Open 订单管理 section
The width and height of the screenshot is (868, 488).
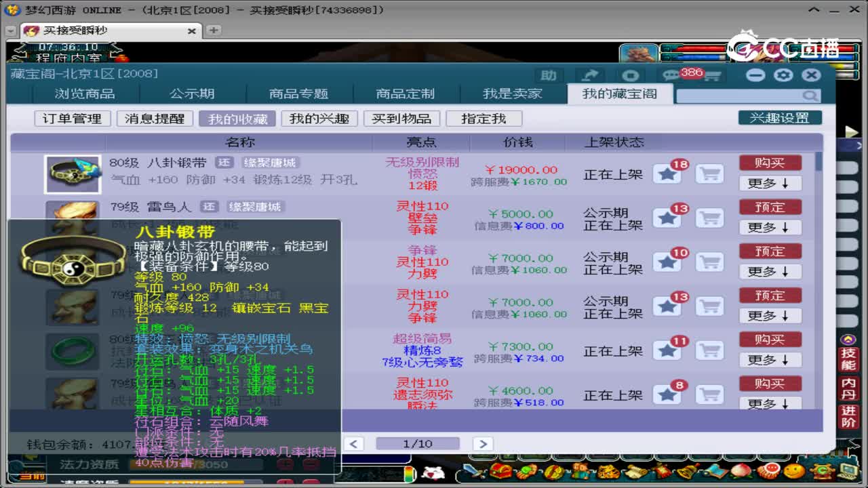73,119
